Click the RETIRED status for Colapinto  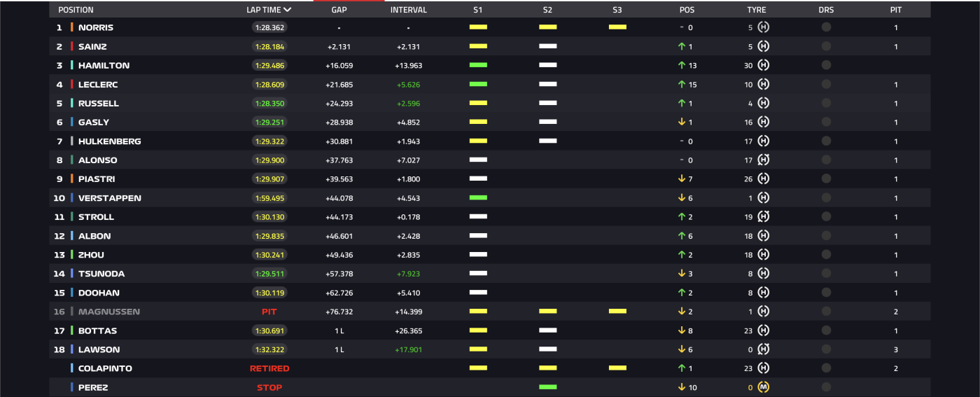click(269, 368)
